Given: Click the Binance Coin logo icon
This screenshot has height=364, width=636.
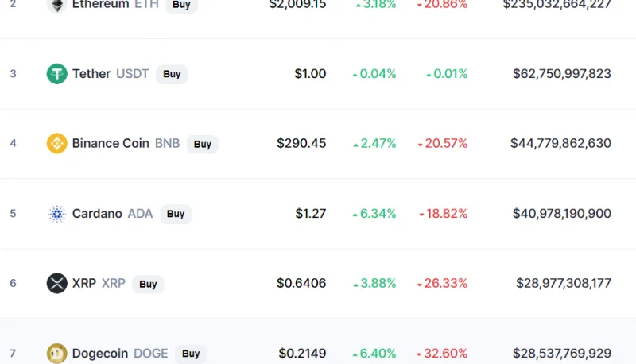Looking at the screenshot, I should pyautogui.click(x=56, y=144).
